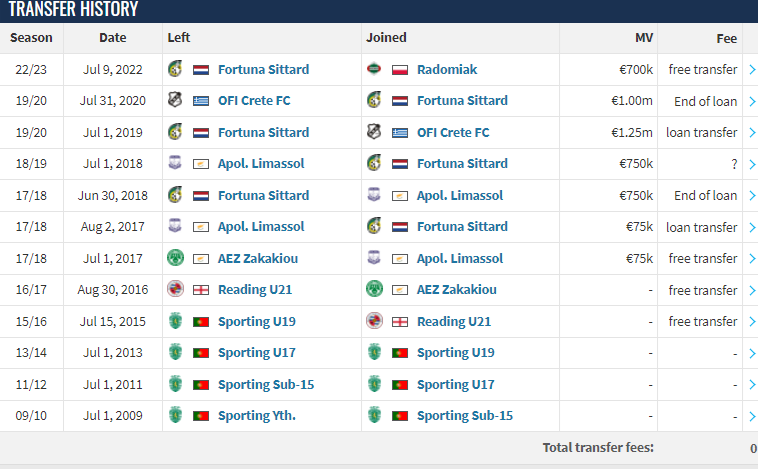758x469 pixels.
Task: Click Sporting crest next to Sporting Yth.
Action: [x=175, y=415]
